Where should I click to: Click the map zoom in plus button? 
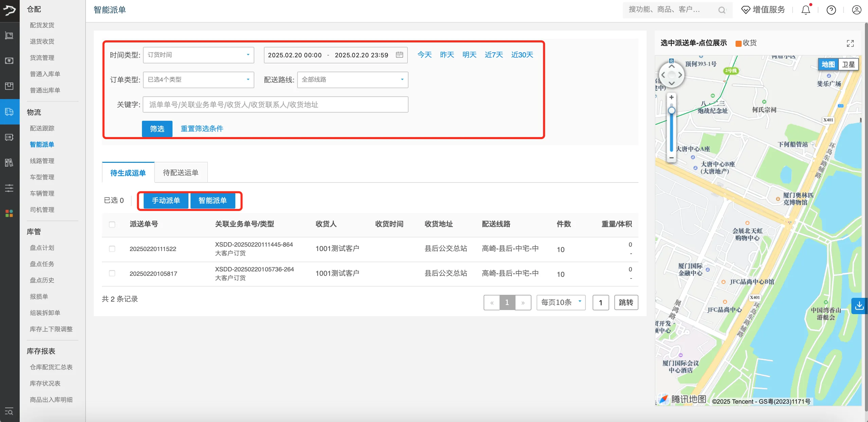(671, 97)
